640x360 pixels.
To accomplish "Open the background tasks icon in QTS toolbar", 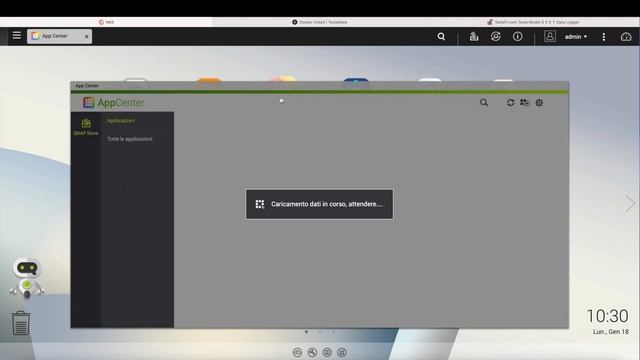I will 473,36.
